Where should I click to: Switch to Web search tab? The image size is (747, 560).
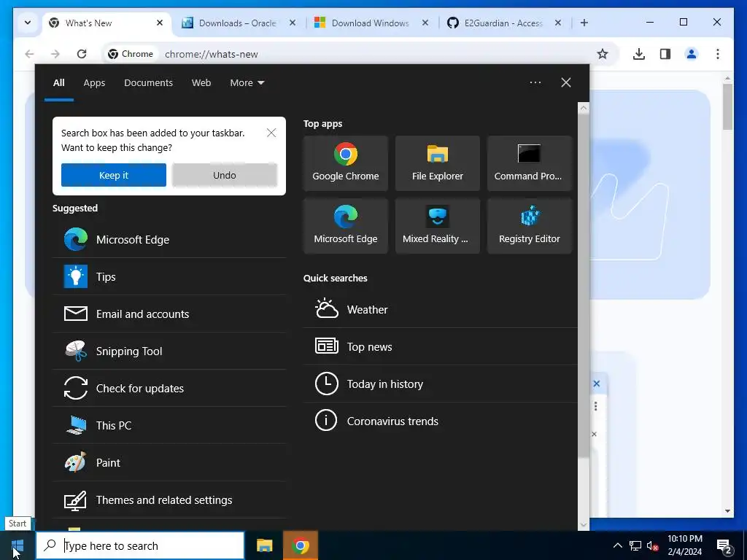click(201, 82)
